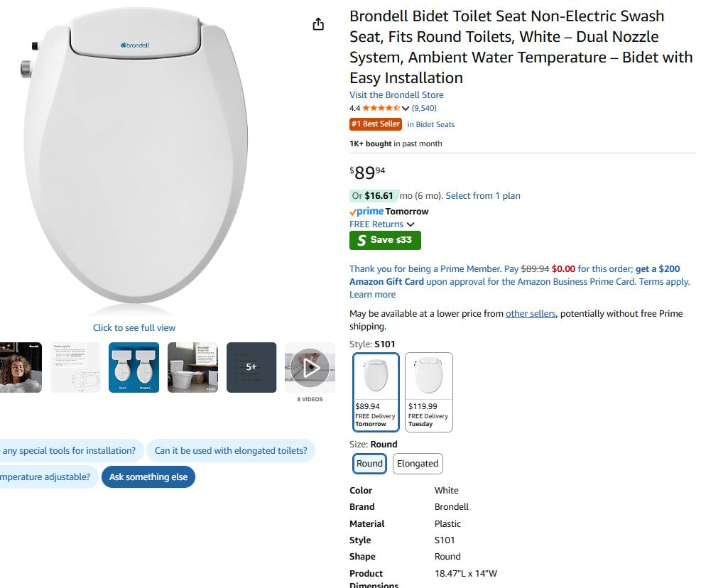The width and height of the screenshot is (701, 588).
Task: Choose the Elongated size option
Action: pos(418,464)
